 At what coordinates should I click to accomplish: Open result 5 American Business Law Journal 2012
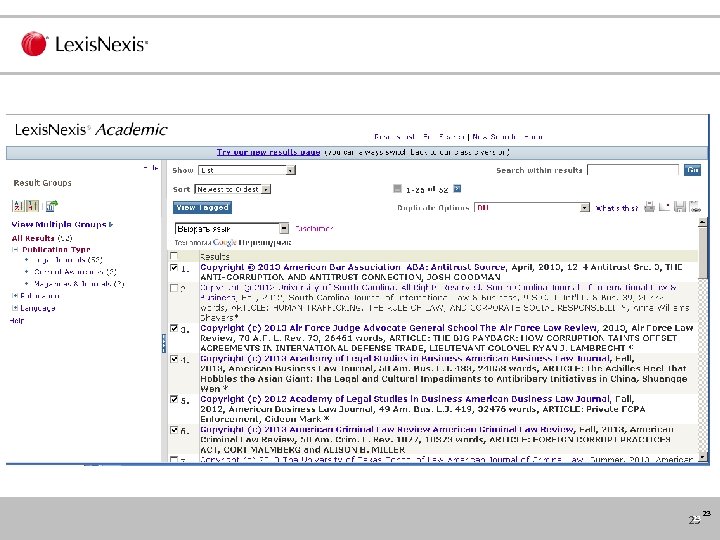405,399
